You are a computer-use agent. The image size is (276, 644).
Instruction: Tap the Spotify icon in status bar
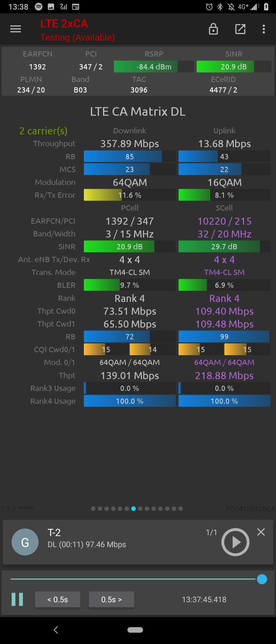click(x=38, y=7)
